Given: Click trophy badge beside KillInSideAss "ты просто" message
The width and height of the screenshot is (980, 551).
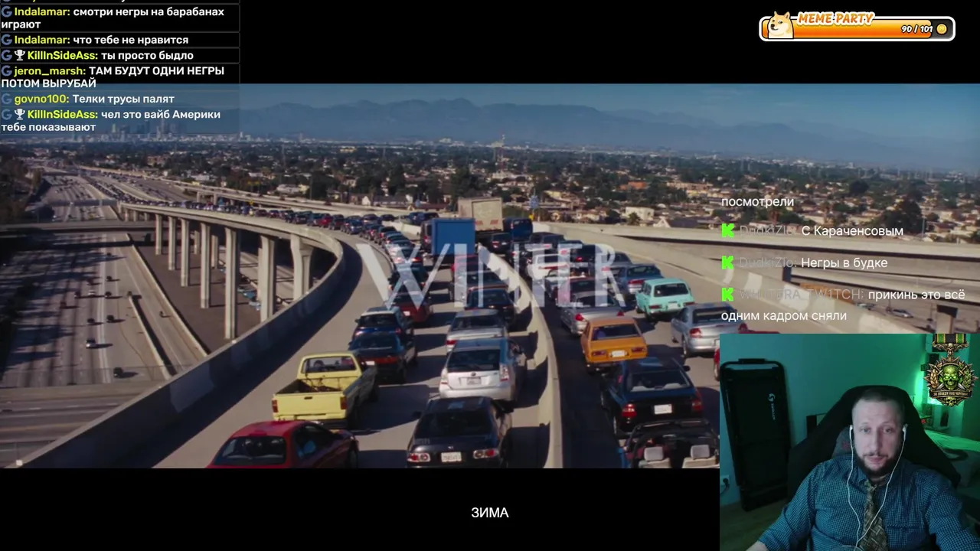Looking at the screenshot, I should 20,55.
